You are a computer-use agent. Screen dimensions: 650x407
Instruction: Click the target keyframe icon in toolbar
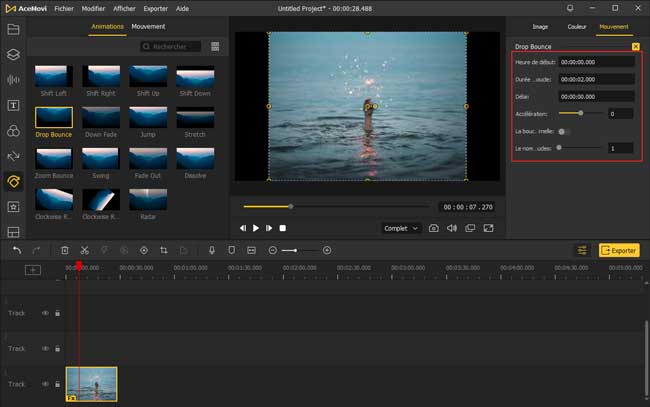coord(144,250)
